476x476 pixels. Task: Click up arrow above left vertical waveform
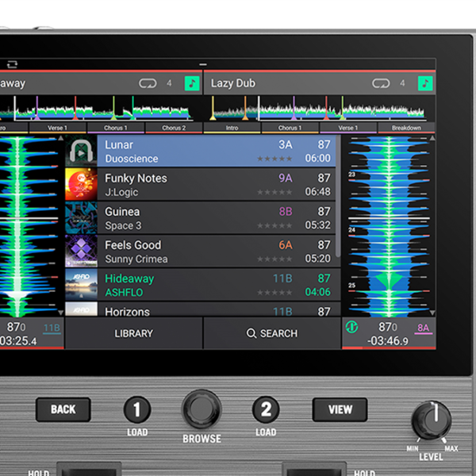[61, 138]
